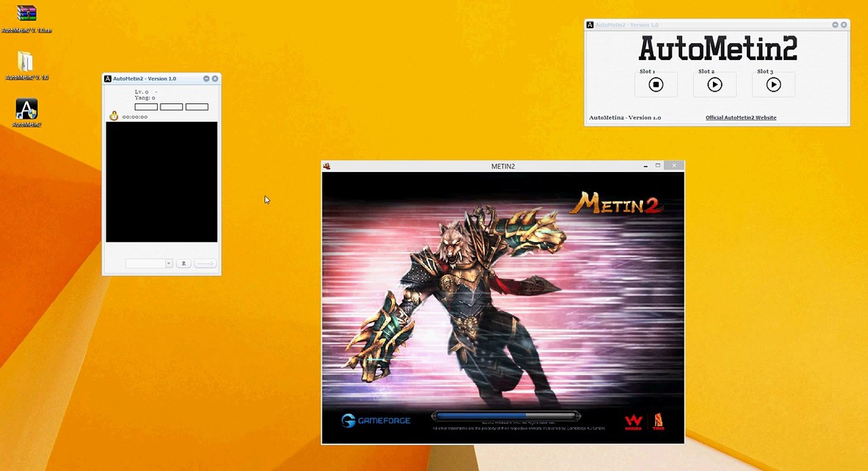Click the A logo in small AutoMetin2 title bar

pyautogui.click(x=108, y=78)
